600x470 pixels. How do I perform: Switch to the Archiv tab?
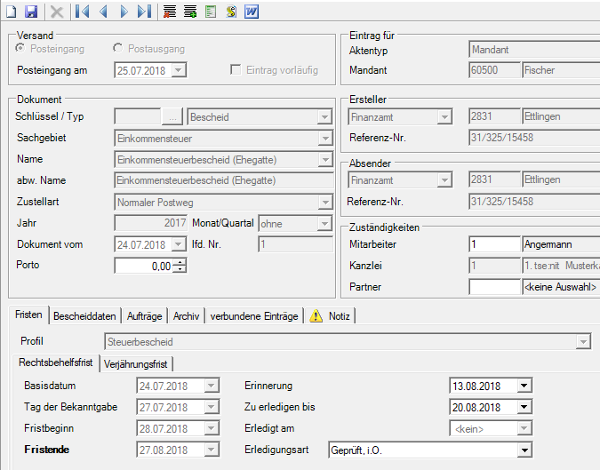click(x=186, y=316)
